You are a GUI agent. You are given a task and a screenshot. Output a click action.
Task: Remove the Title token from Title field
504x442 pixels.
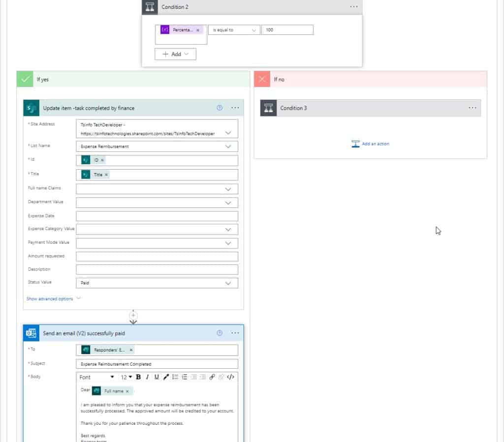[106, 175]
